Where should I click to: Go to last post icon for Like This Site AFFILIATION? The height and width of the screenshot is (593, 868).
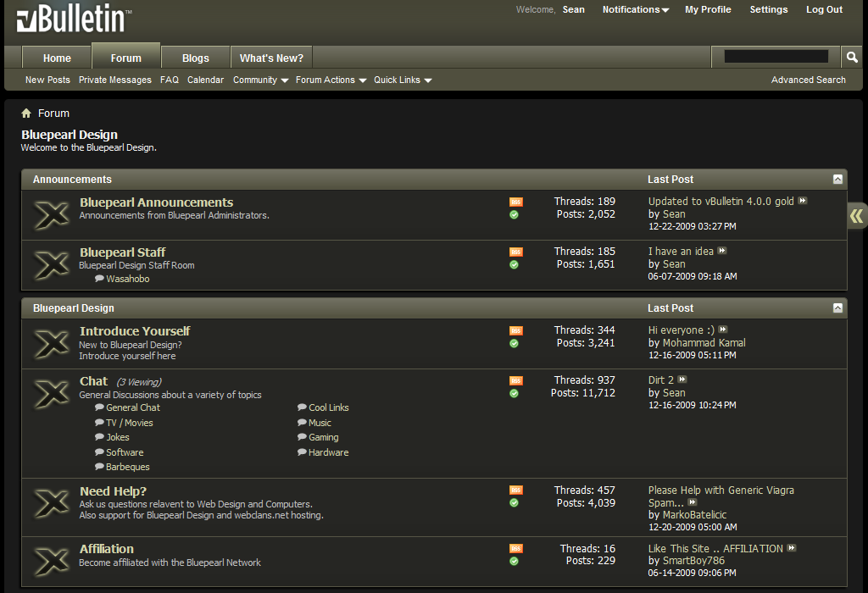click(792, 548)
